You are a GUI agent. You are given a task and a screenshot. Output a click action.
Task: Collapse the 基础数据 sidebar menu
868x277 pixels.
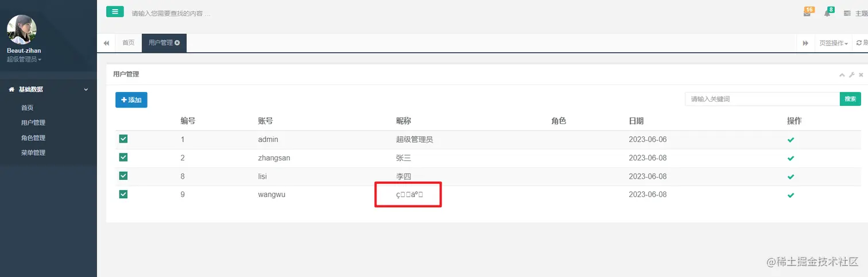point(48,90)
